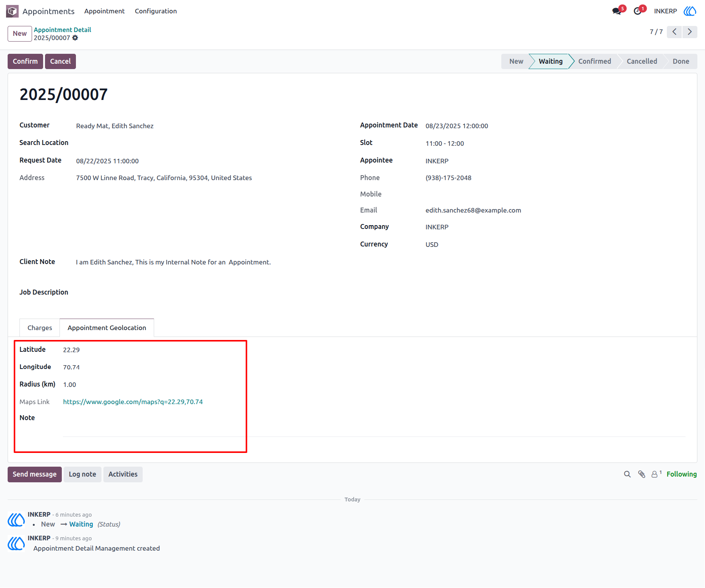Go to the previous record arrow

pyautogui.click(x=674, y=32)
